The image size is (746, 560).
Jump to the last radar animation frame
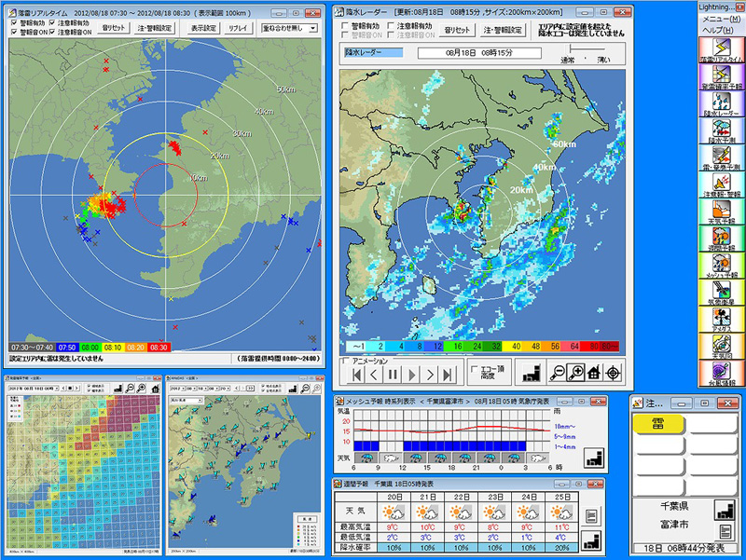(x=449, y=375)
